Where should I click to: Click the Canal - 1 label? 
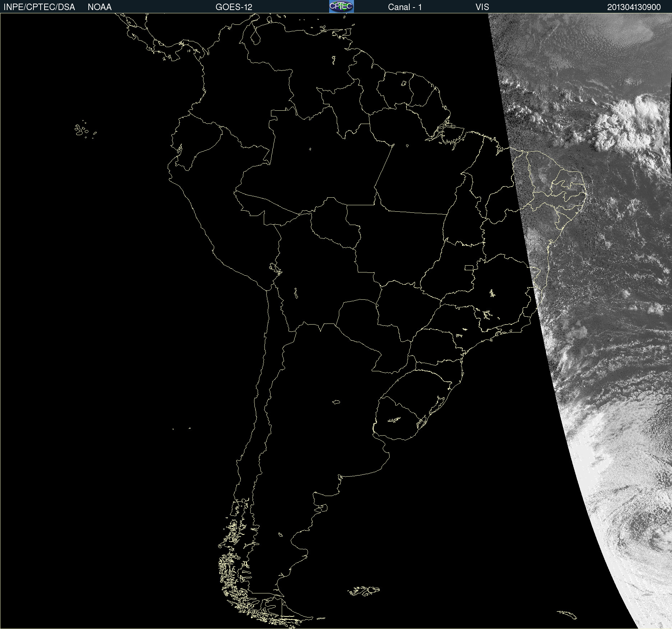point(405,7)
